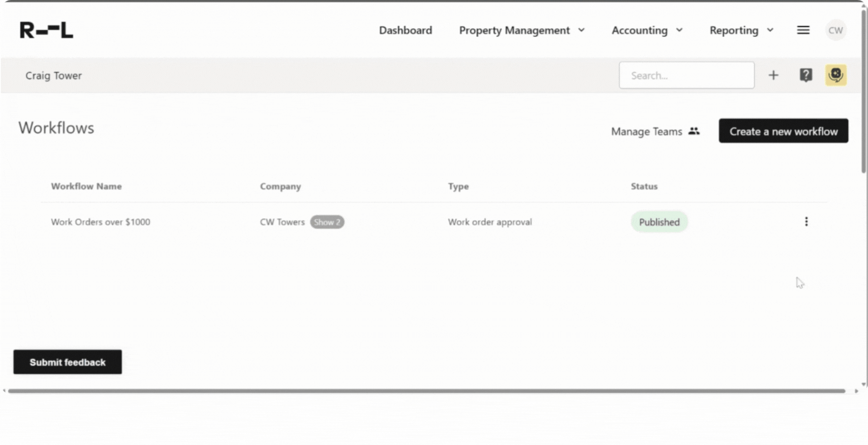Click the Craig Tower breadcrumb

pyautogui.click(x=54, y=75)
